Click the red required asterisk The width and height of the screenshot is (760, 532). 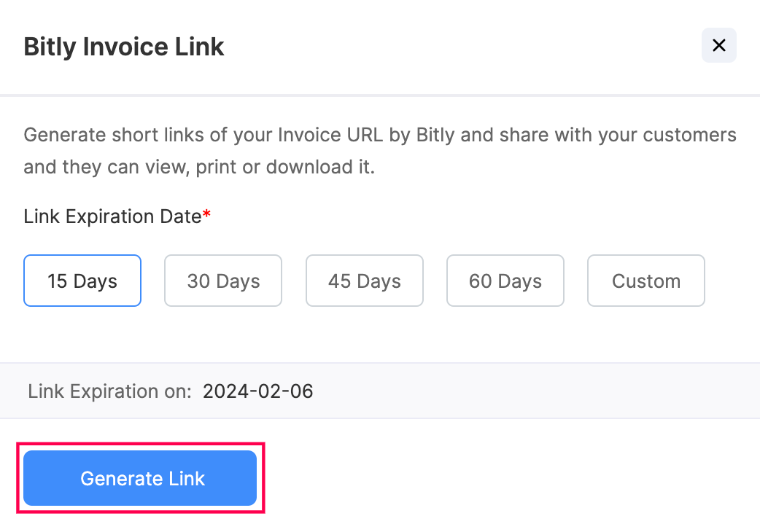[x=206, y=215]
